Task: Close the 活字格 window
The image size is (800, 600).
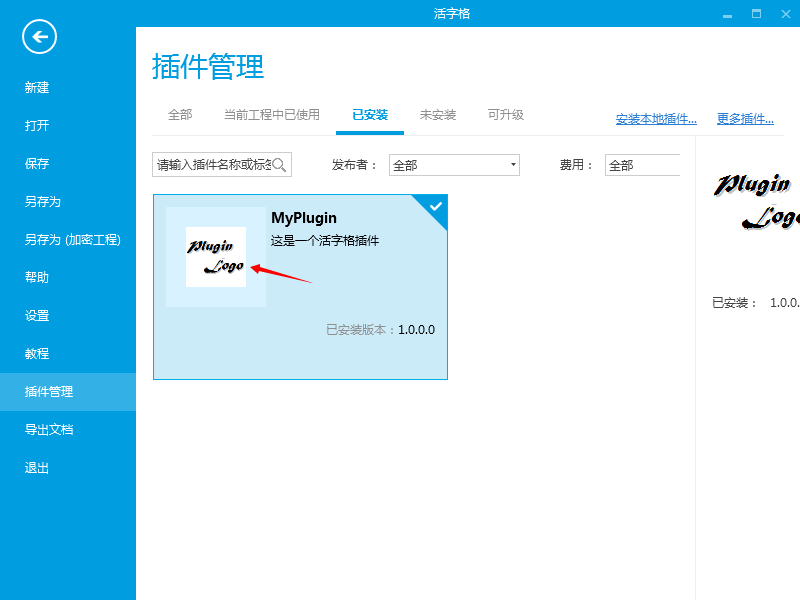Action: [786, 14]
